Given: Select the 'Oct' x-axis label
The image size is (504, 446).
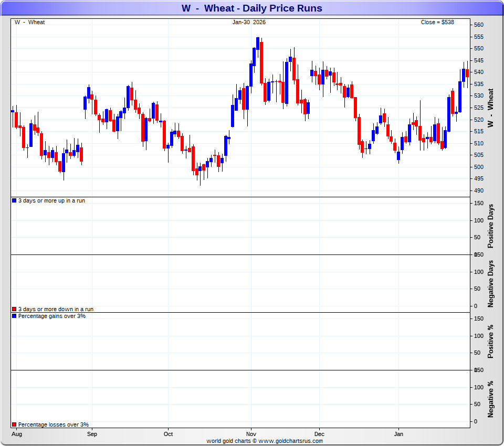Looking at the screenshot, I should click(168, 434).
